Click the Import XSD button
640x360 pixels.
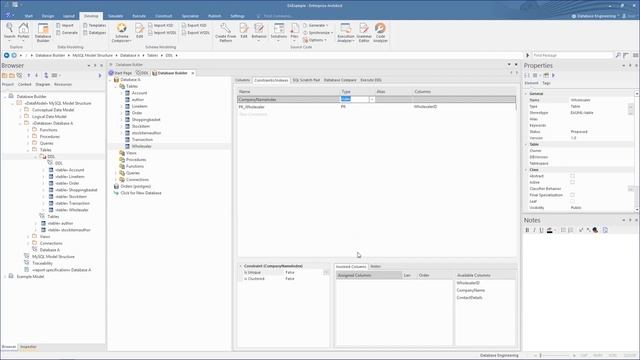pos(162,25)
